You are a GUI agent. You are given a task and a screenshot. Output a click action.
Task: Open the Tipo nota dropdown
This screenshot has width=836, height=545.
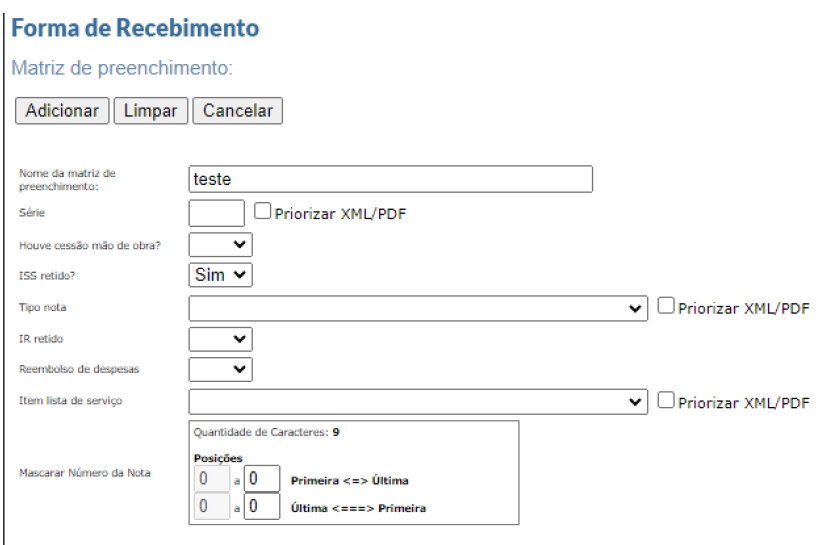(419, 308)
